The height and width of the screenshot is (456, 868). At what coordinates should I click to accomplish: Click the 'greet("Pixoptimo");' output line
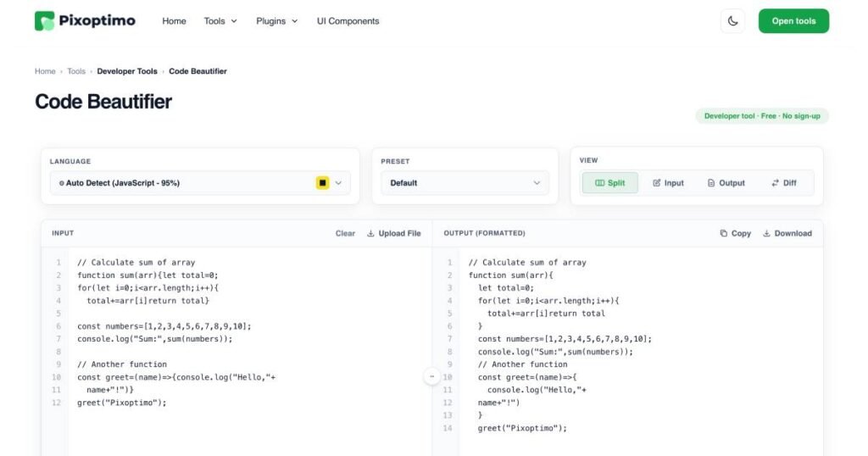click(x=522, y=428)
